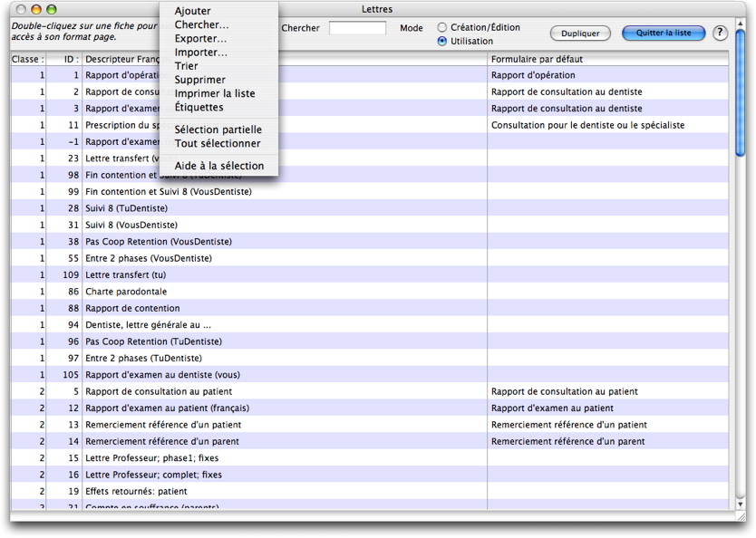The width and height of the screenshot is (756, 538).
Task: Select the Suivi 8 (VousDentiste) row
Action: (369, 225)
